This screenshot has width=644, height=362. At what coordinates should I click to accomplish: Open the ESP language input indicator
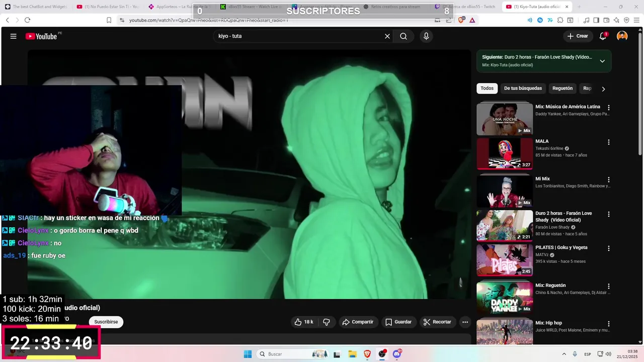[x=588, y=354]
